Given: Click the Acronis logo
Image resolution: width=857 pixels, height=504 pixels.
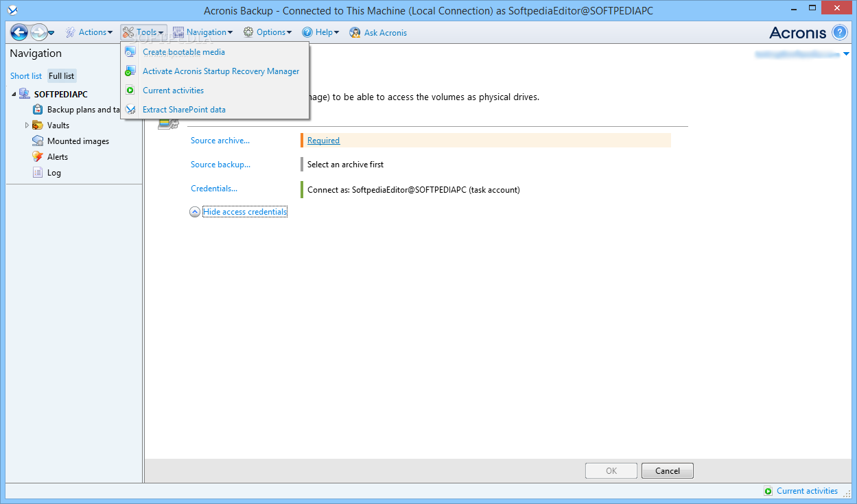Looking at the screenshot, I should tap(798, 32).
